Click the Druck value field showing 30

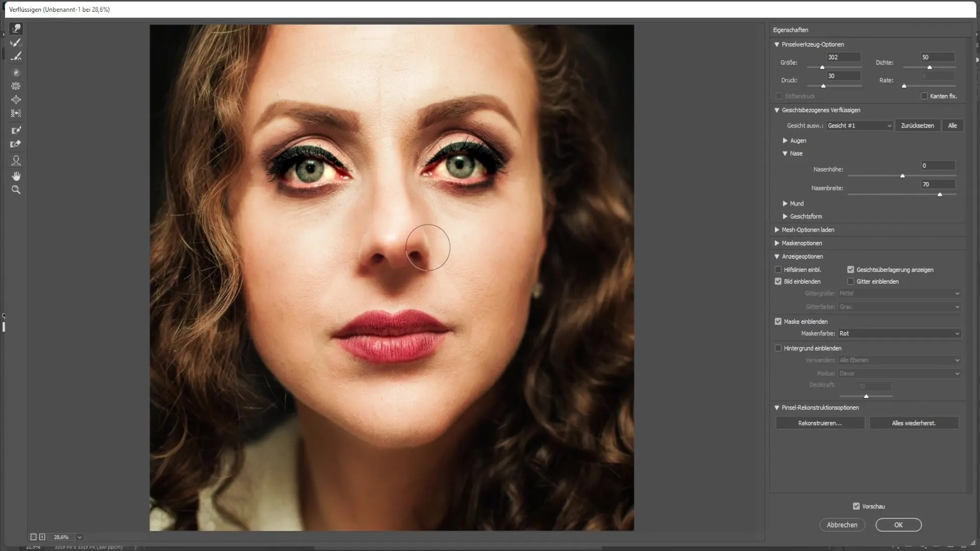click(x=844, y=76)
